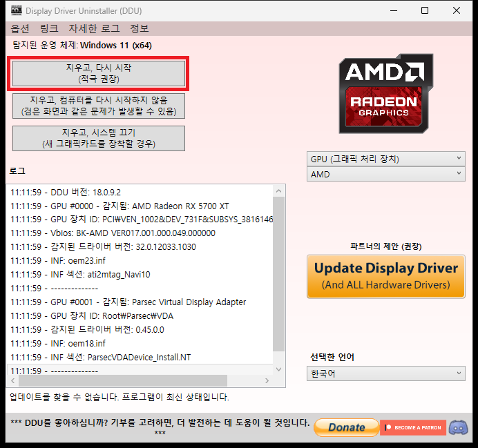Screen dimensions: 478x448
Task: Select log line Vbios: BK-AMD VER017
Action: click(140, 233)
